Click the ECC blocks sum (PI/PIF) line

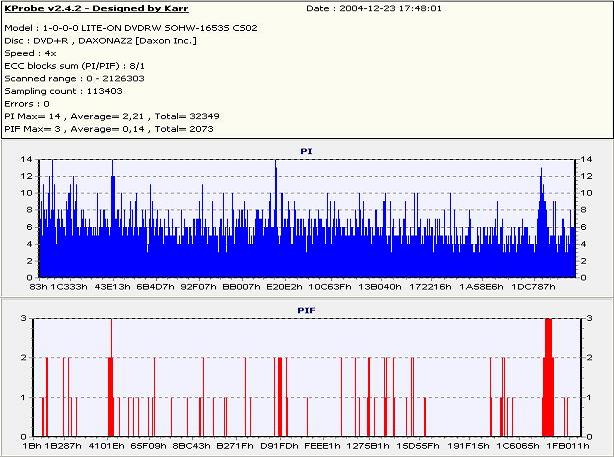[x=74, y=66]
